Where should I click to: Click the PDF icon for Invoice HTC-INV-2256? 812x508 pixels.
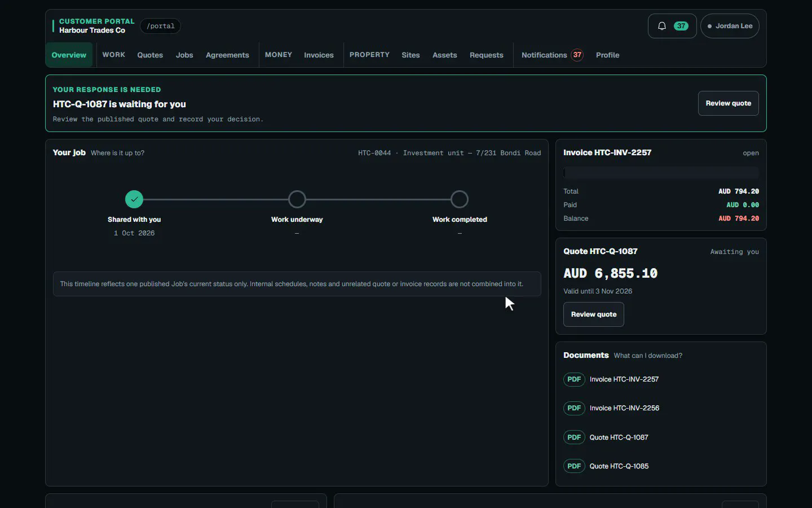[574, 408]
